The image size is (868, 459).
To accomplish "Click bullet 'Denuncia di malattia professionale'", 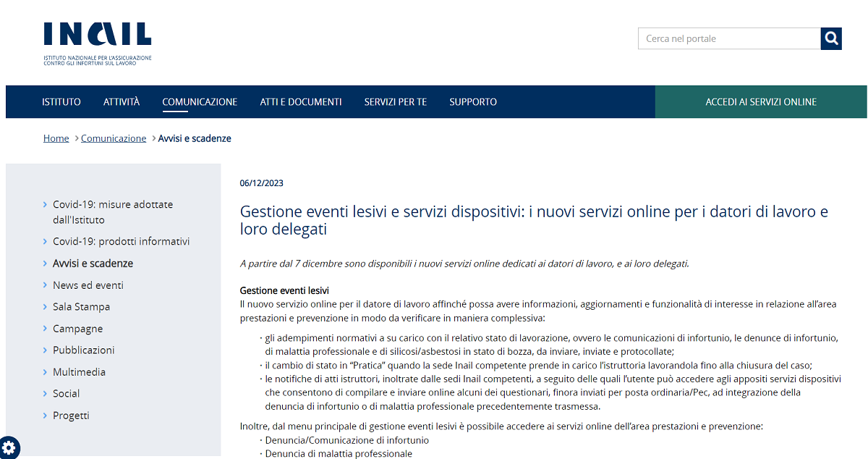I will pyautogui.click(x=339, y=453).
